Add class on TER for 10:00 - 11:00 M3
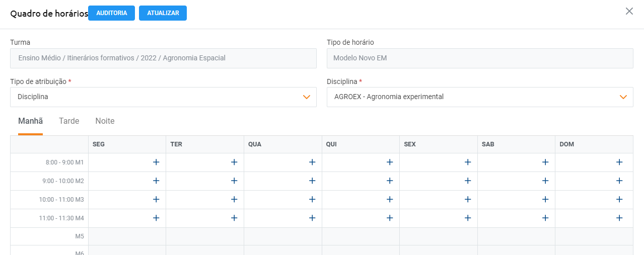The image size is (644, 255). (234, 199)
